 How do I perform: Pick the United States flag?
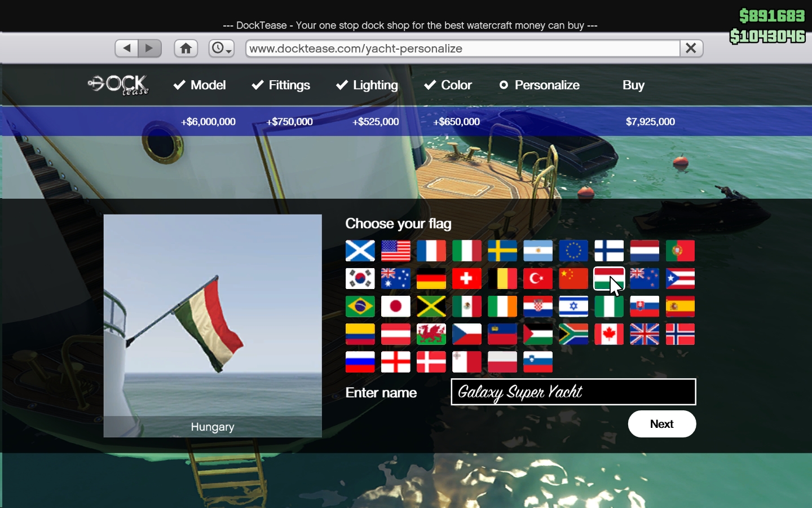point(395,251)
